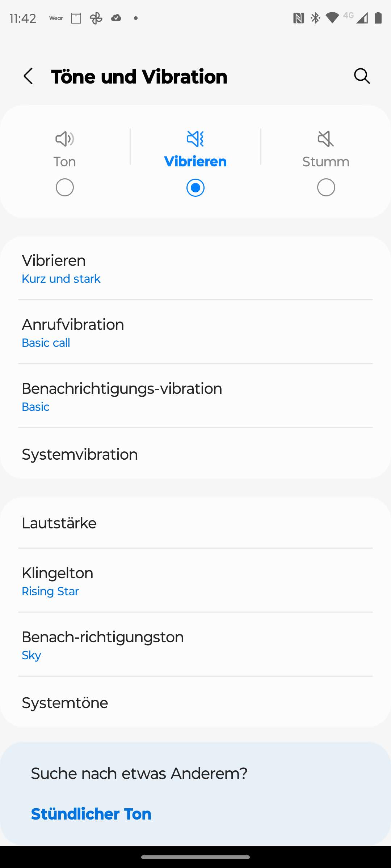Select the Ton radio button
This screenshot has height=868, width=391.
(x=65, y=187)
